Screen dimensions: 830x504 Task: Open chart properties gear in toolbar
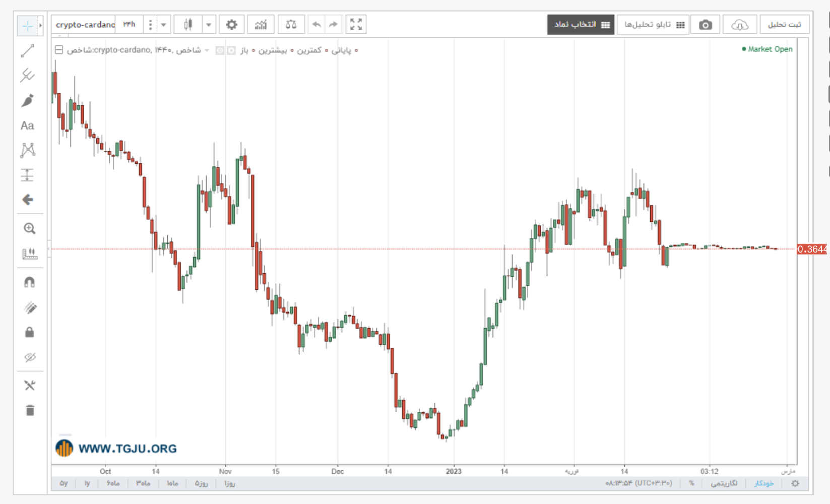point(231,24)
